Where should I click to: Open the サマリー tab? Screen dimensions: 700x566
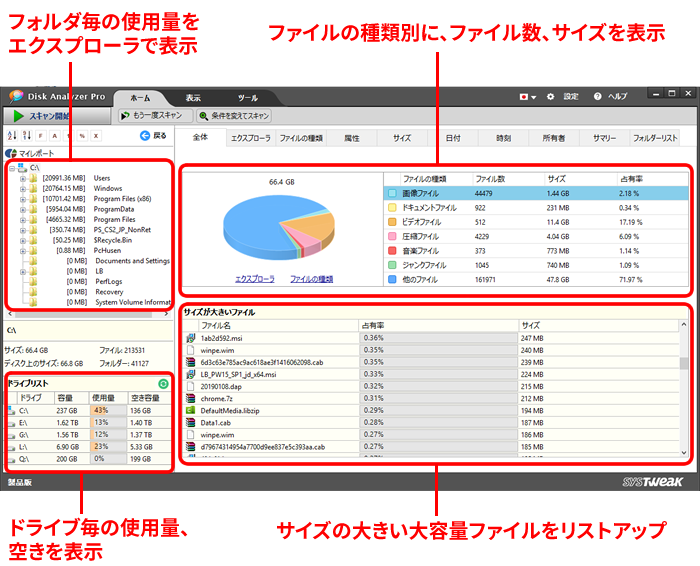[x=604, y=138]
